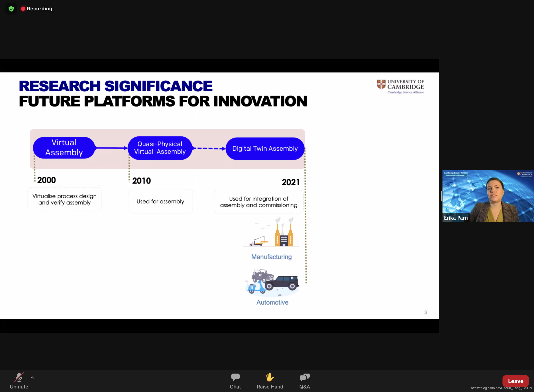Click the red Recording indicator
The width and height of the screenshot is (534, 392).
point(37,9)
